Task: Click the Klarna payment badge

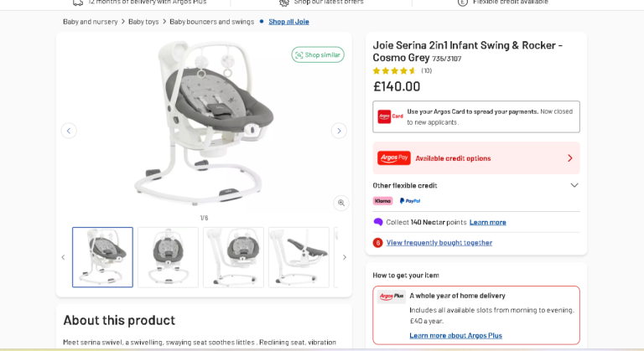Action: pyautogui.click(x=382, y=201)
